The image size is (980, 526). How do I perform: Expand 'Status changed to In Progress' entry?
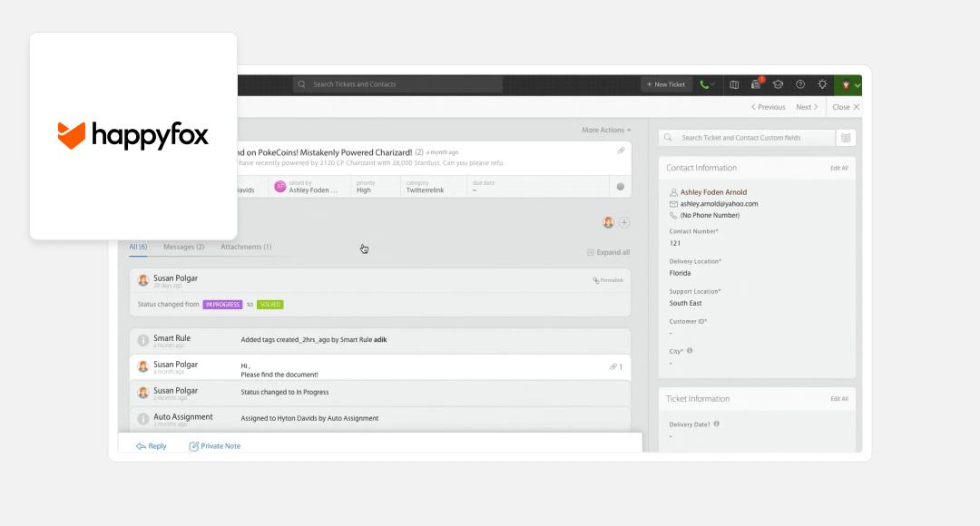380,393
